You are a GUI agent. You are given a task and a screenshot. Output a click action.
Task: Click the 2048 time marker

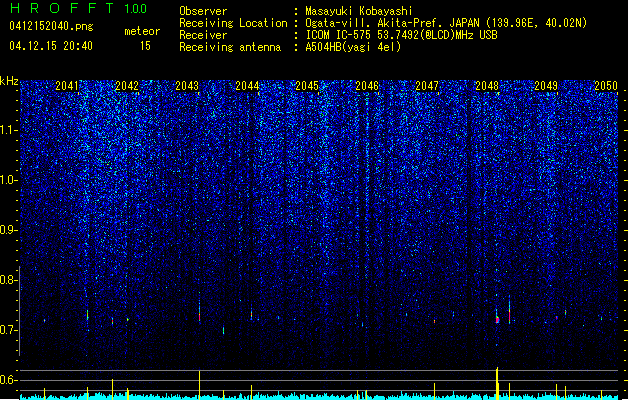[x=487, y=86]
